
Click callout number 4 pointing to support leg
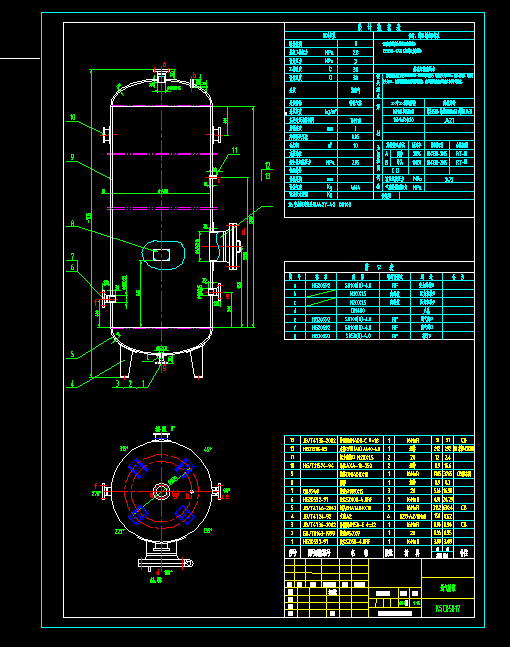pos(72,384)
